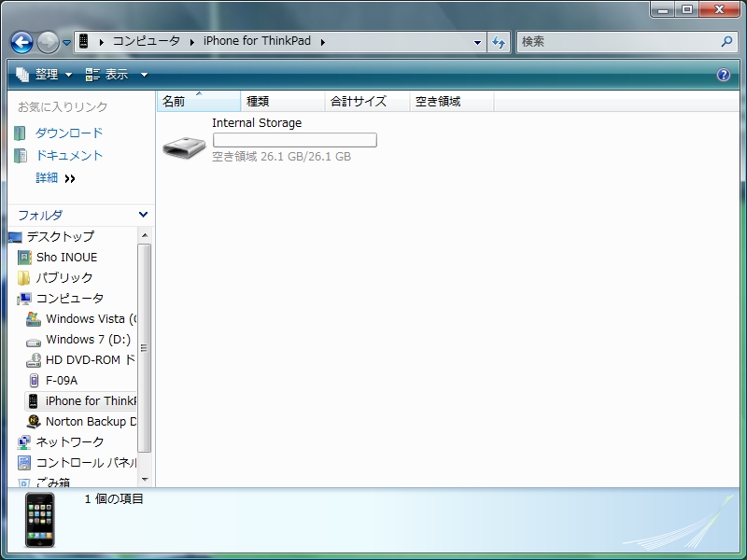Select ネットワーク in the folder tree
The width and height of the screenshot is (747, 560).
tap(69, 441)
